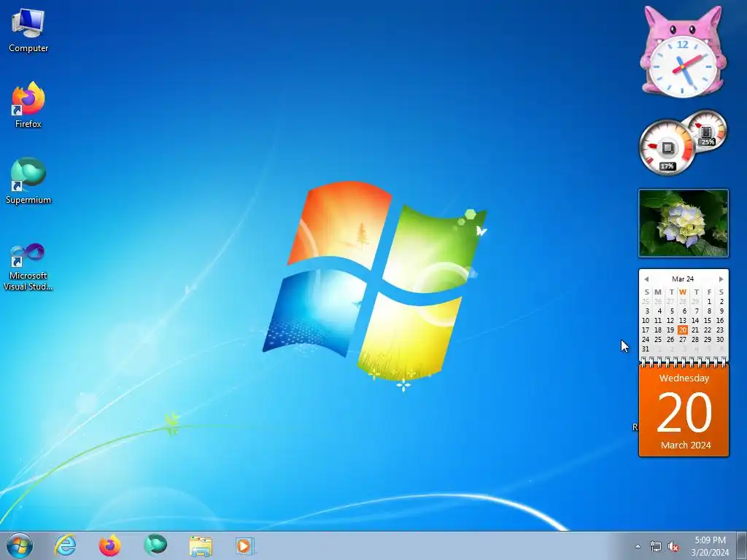Screen dimensions: 747x560
Task: Select March 20 in the calendar gadget
Action: coord(683,330)
